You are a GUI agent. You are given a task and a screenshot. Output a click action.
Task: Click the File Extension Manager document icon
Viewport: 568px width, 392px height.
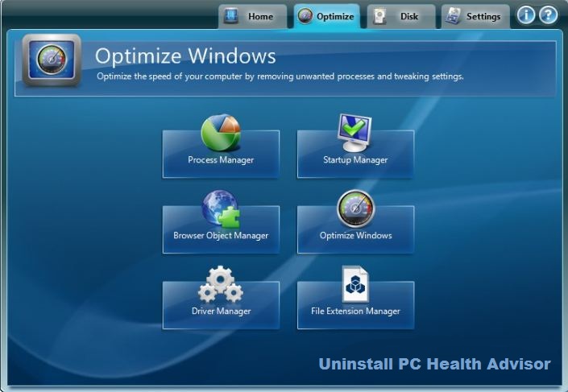click(355, 284)
